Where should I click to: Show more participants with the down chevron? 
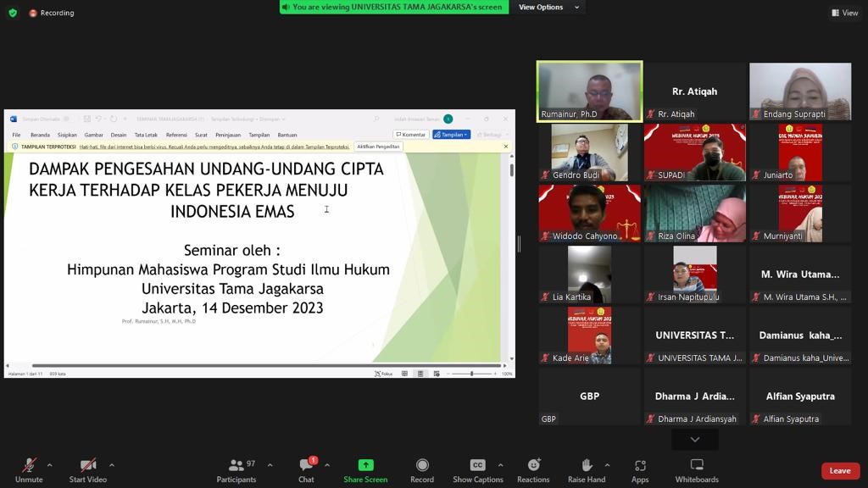694,439
